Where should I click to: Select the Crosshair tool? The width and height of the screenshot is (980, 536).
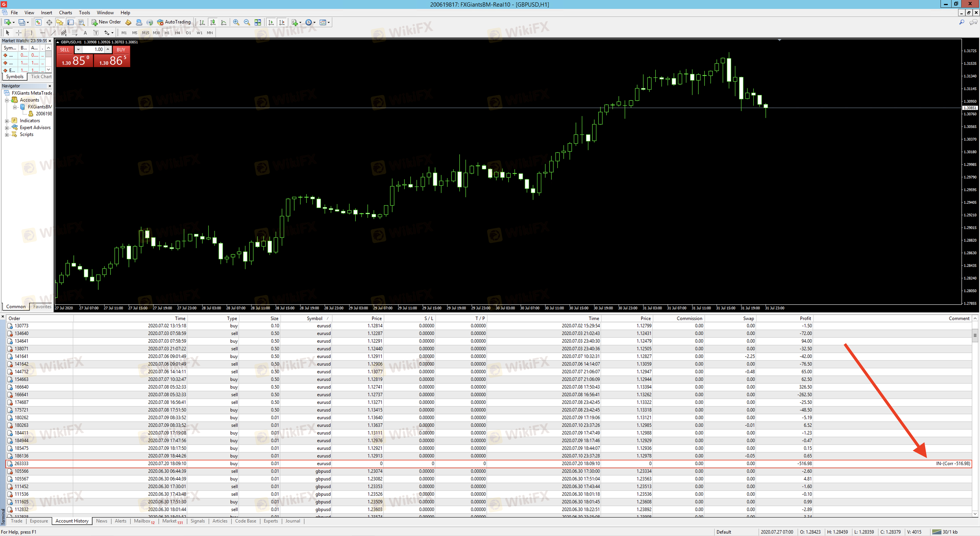[18, 33]
